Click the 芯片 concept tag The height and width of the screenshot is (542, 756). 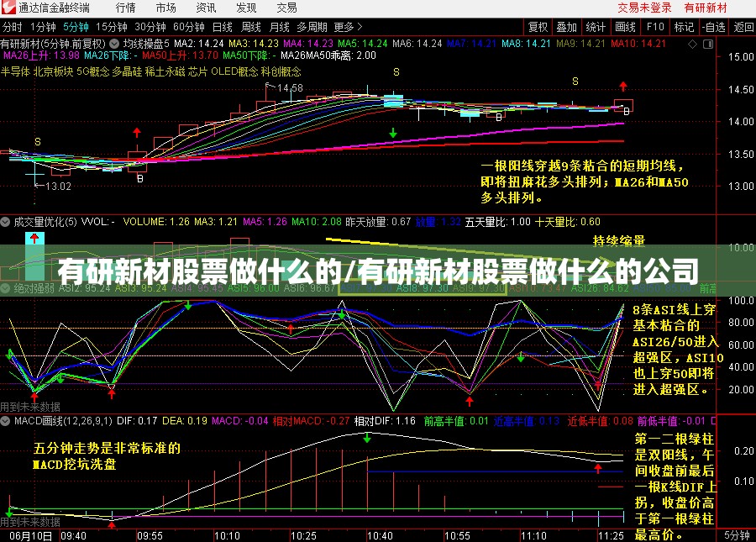coord(197,72)
